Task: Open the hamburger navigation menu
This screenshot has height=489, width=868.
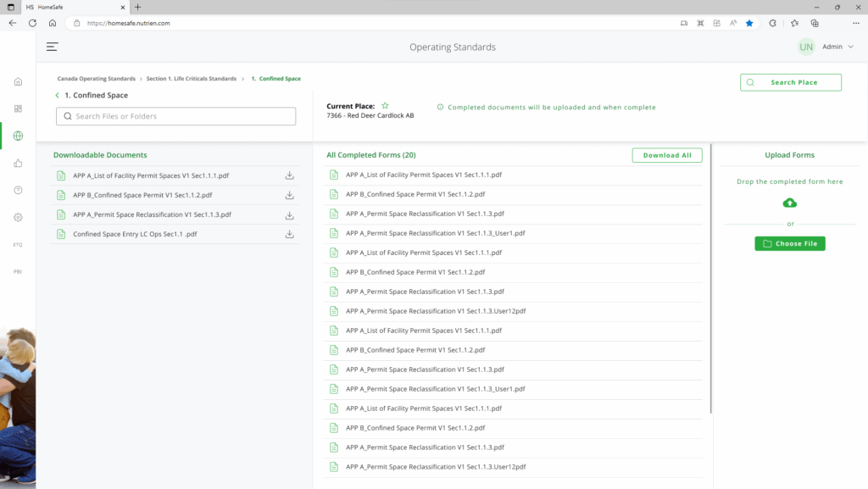Action: (x=53, y=47)
